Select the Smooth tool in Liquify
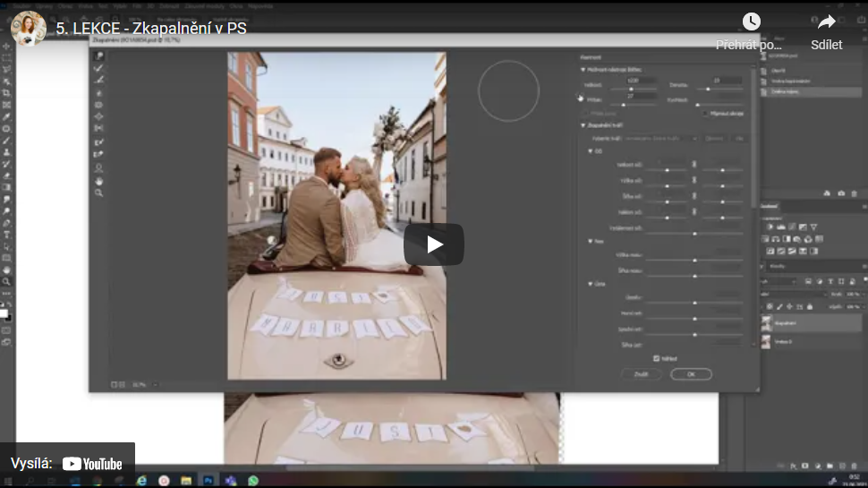The height and width of the screenshot is (488, 868). [98, 81]
